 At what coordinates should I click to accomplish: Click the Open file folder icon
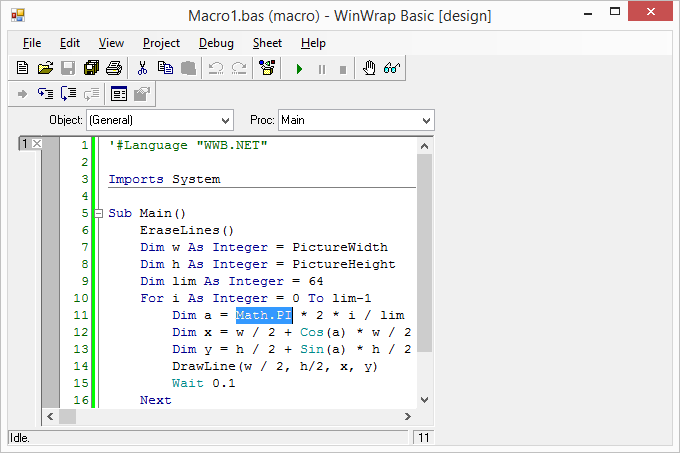coord(45,69)
